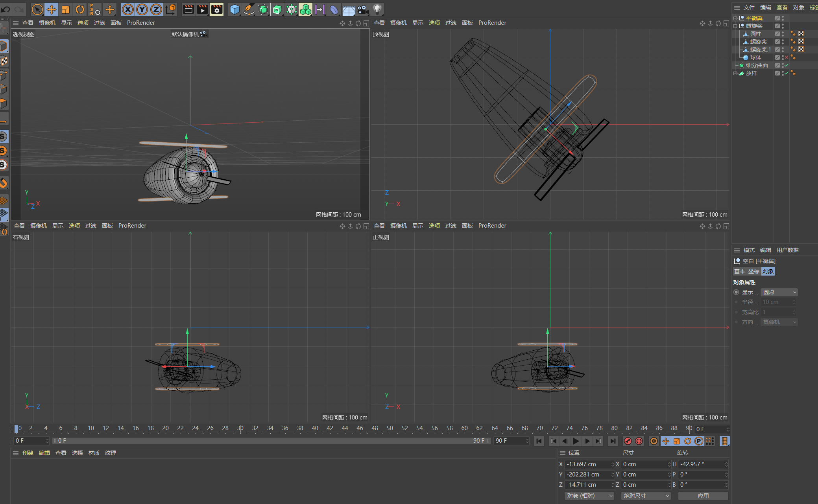Select the Move tool
The width and height of the screenshot is (818, 504).
[52, 9]
